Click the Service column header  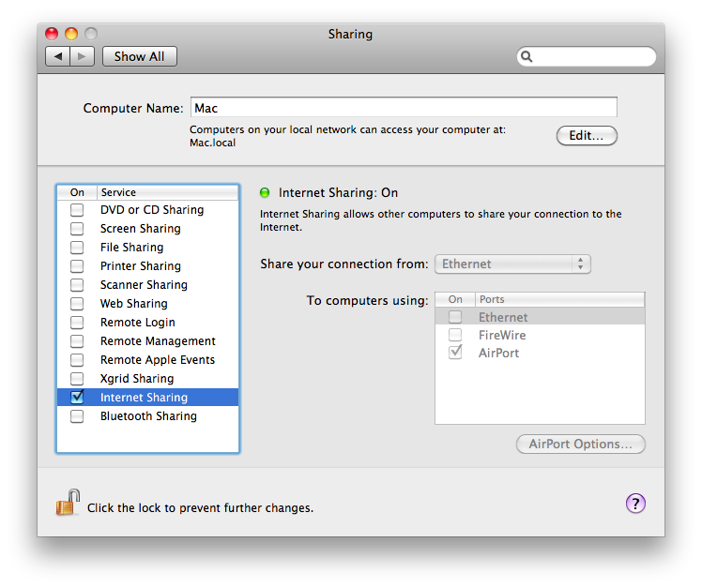point(167,192)
